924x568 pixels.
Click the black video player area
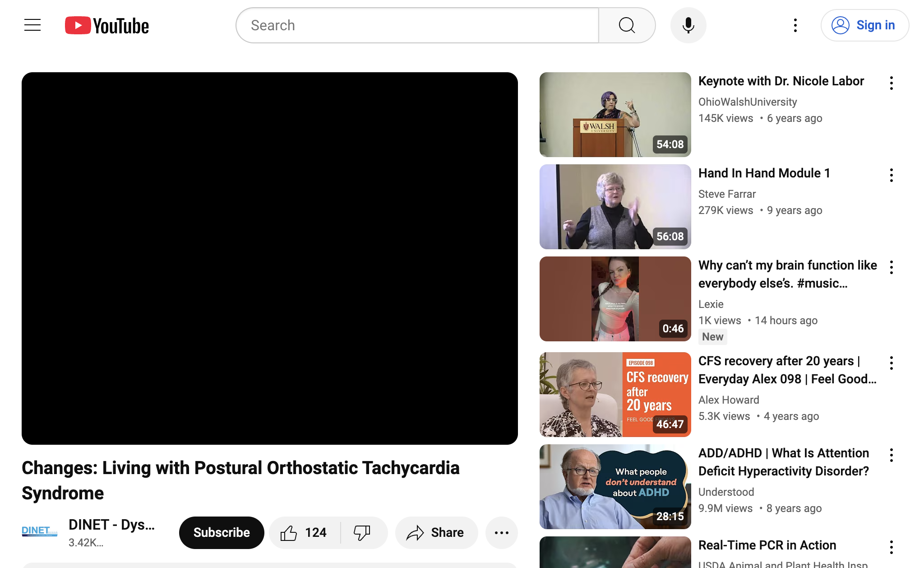(270, 258)
